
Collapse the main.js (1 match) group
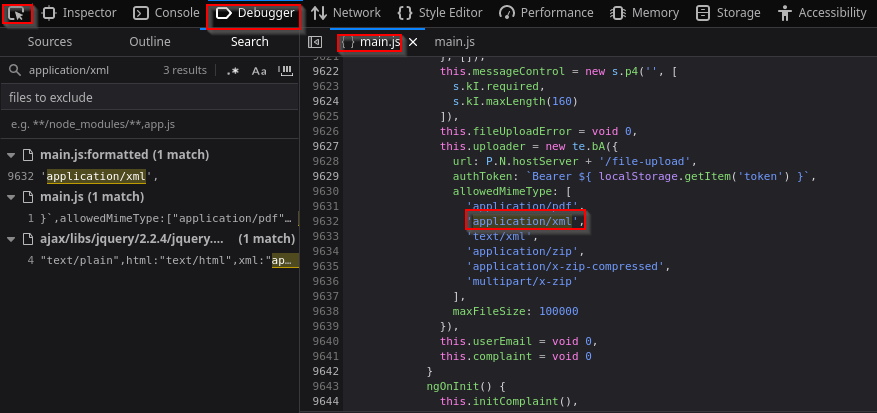click(x=12, y=197)
